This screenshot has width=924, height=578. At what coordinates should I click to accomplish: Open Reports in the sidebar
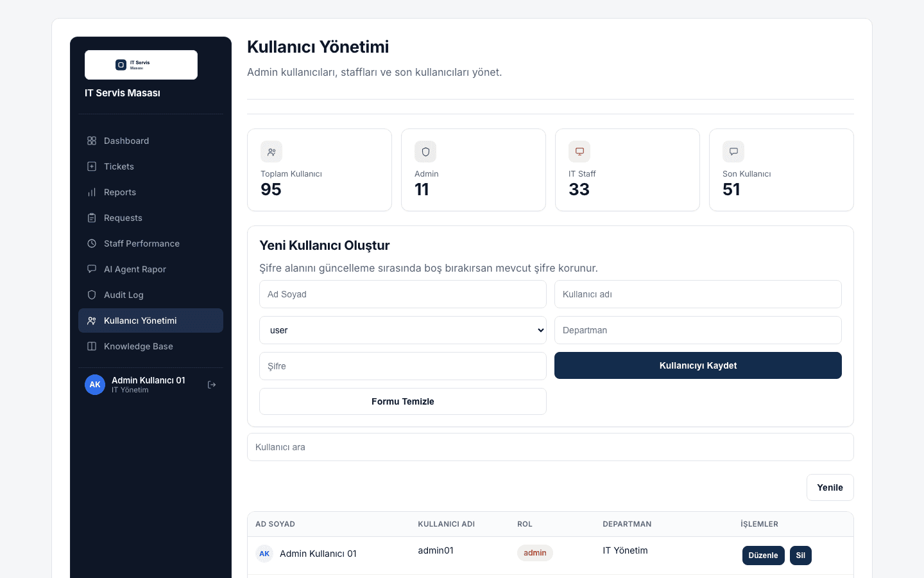151,192
